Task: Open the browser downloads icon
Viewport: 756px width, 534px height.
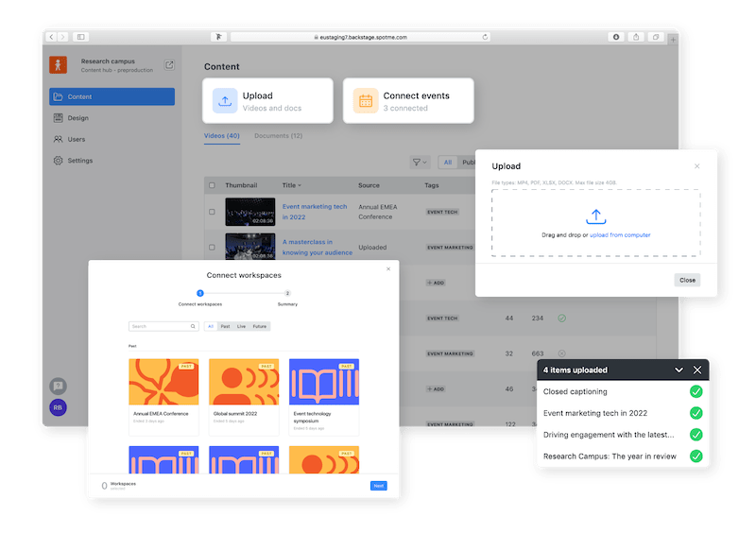Action: coord(616,37)
